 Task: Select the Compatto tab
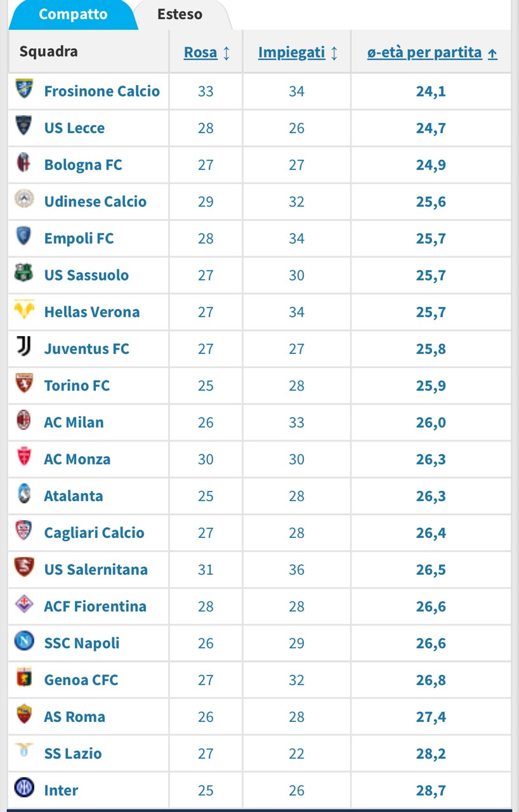tap(73, 15)
